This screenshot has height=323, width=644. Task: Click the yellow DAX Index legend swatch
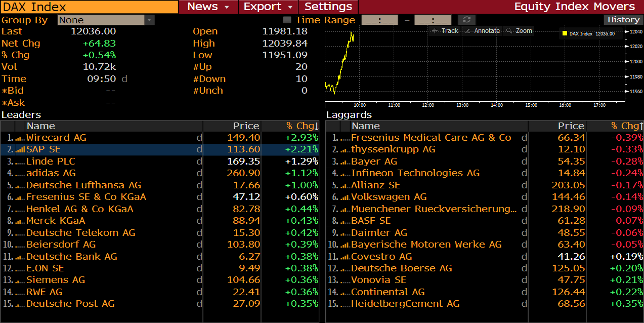[x=565, y=33]
